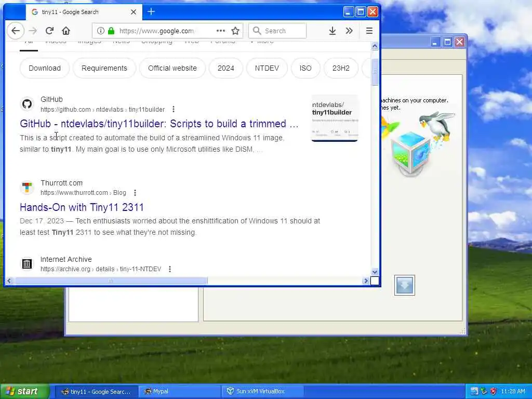Show site information for google.com
Screen dimensions: 532x399
(x=100, y=31)
